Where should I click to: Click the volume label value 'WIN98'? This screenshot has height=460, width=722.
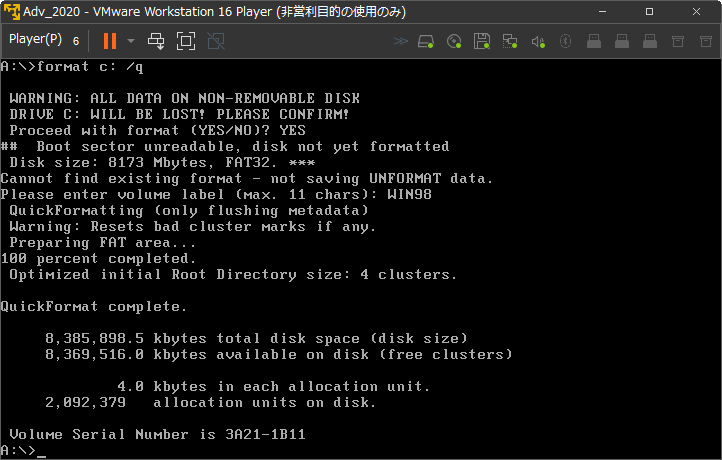[409, 194]
